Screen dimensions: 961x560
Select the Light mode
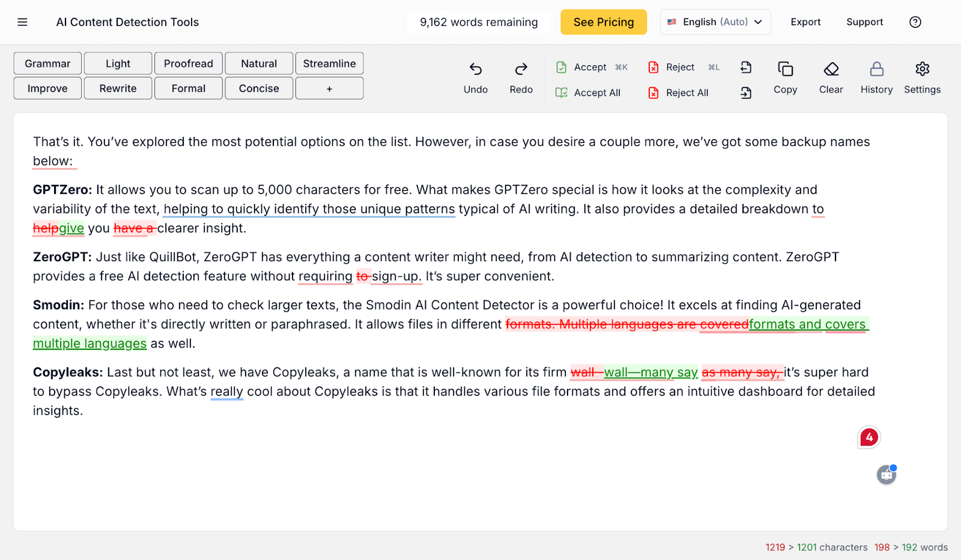(x=118, y=64)
